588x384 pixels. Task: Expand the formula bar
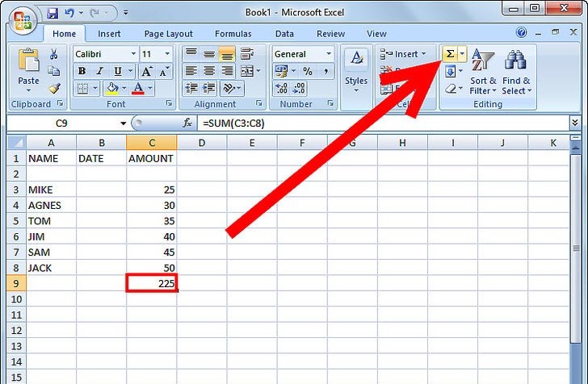(x=575, y=123)
